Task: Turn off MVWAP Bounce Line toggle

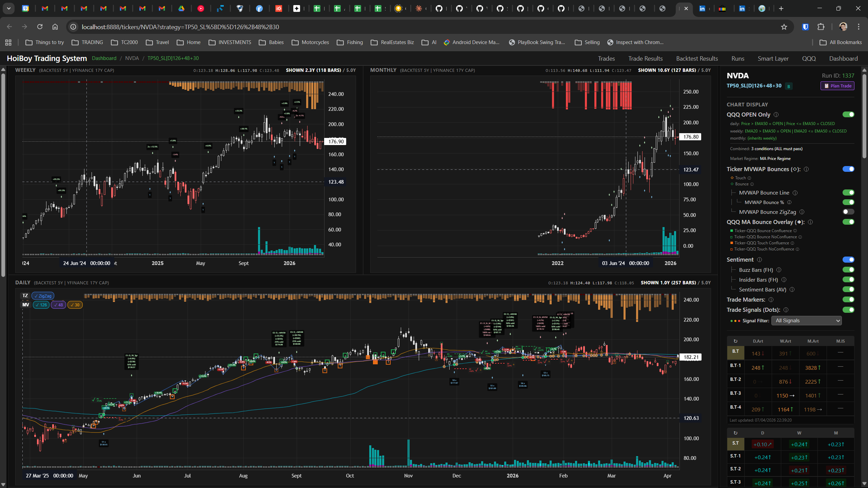Action: (848, 192)
